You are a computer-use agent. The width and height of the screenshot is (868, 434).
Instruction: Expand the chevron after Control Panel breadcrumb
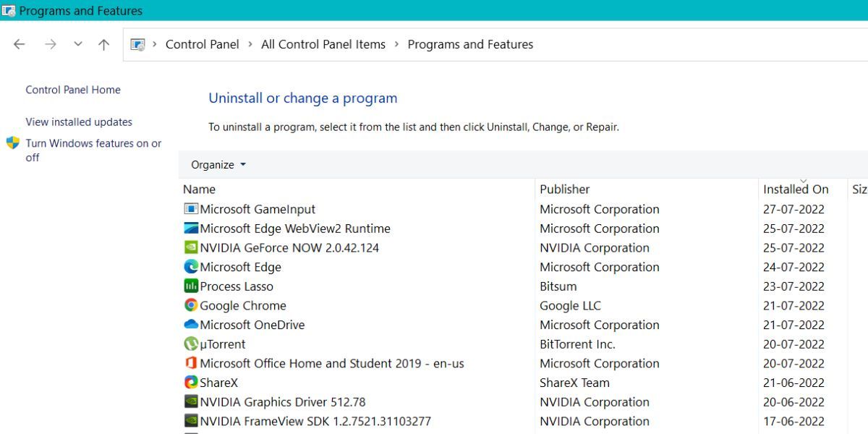[250, 44]
